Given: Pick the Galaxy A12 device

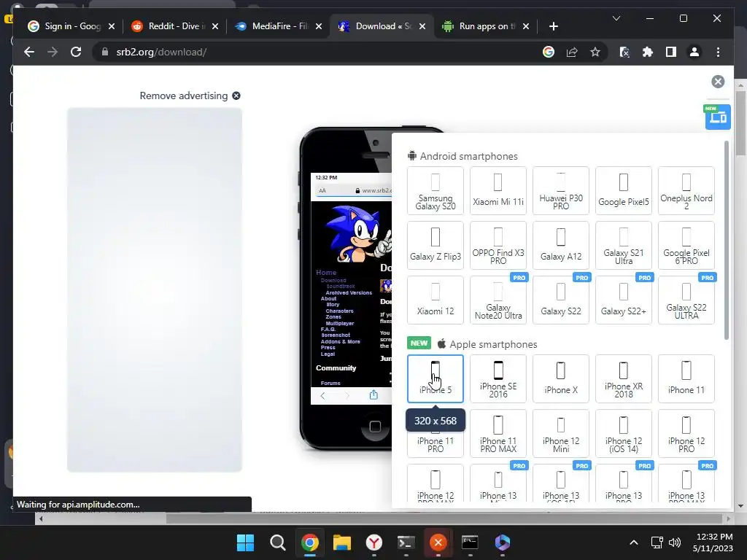Looking at the screenshot, I should (x=561, y=246).
